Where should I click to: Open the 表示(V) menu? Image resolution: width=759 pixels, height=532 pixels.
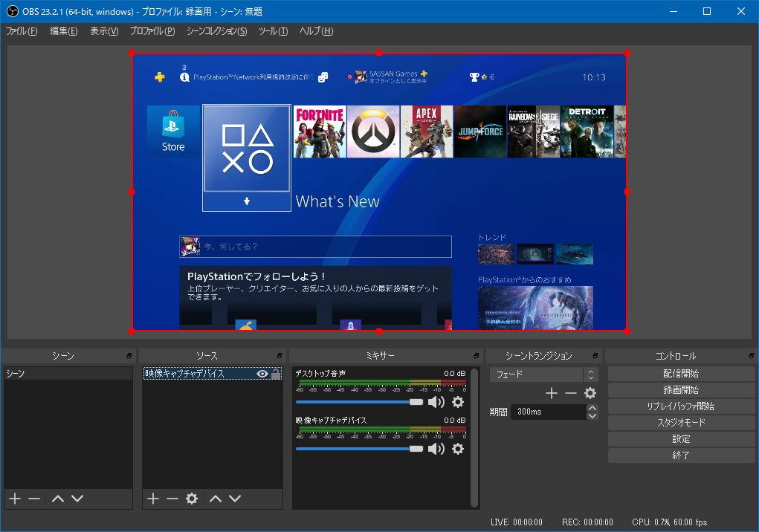[104, 31]
